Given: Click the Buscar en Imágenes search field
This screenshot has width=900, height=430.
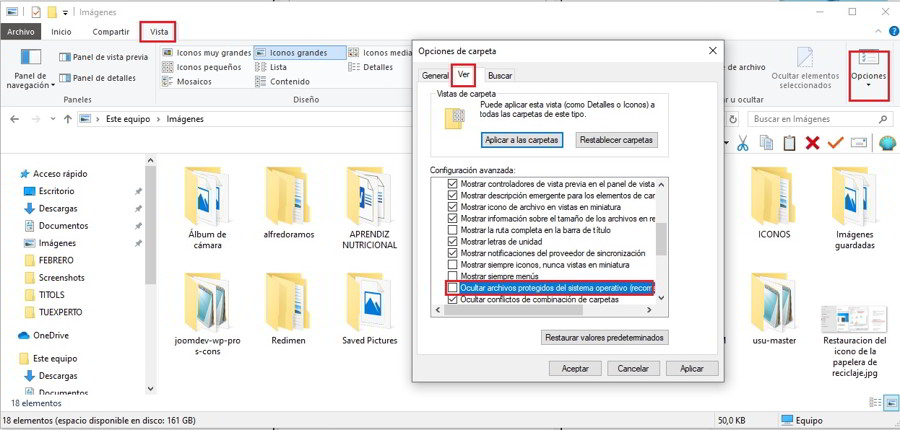Looking at the screenshot, I should (812, 119).
